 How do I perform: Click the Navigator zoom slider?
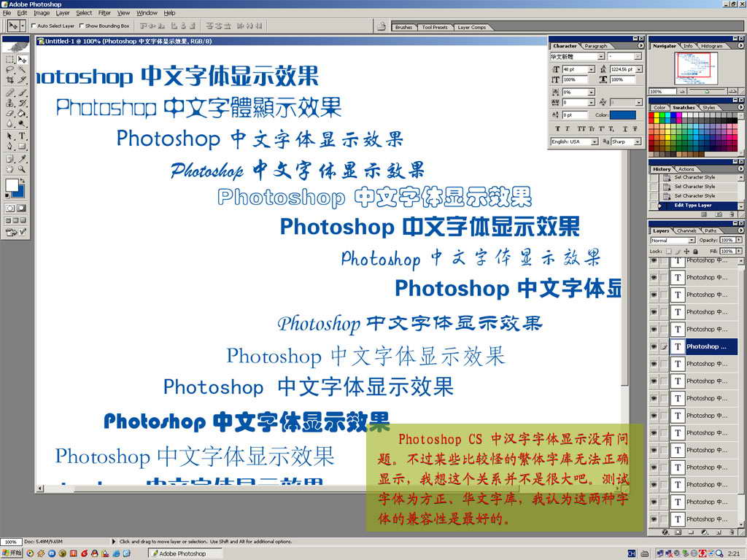[707, 91]
